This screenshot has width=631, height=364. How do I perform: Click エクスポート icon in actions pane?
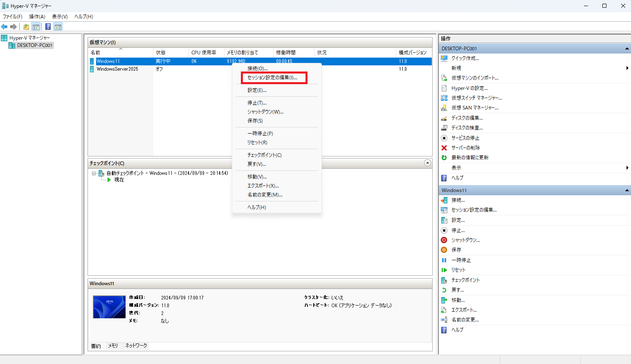tap(444, 310)
